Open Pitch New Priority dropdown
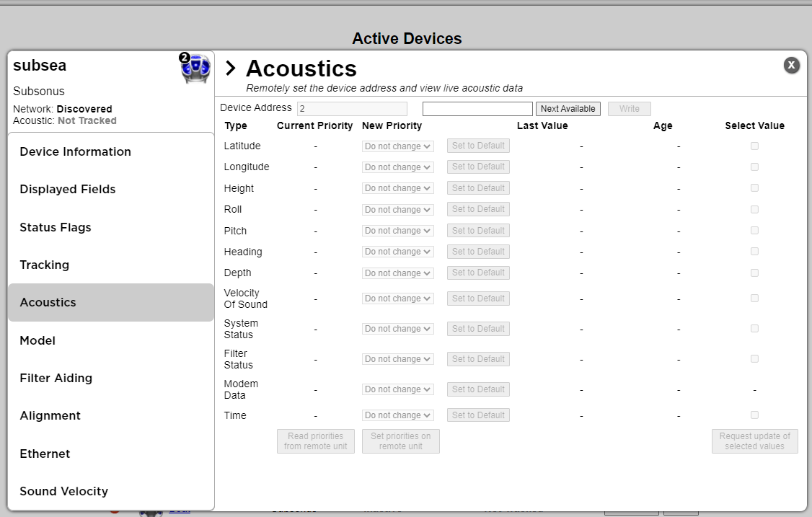 tap(398, 231)
